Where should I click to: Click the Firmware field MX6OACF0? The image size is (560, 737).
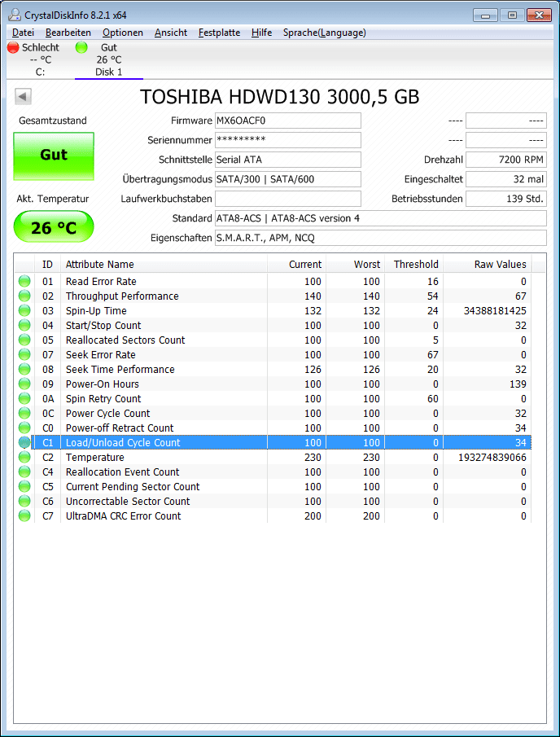[288, 121]
